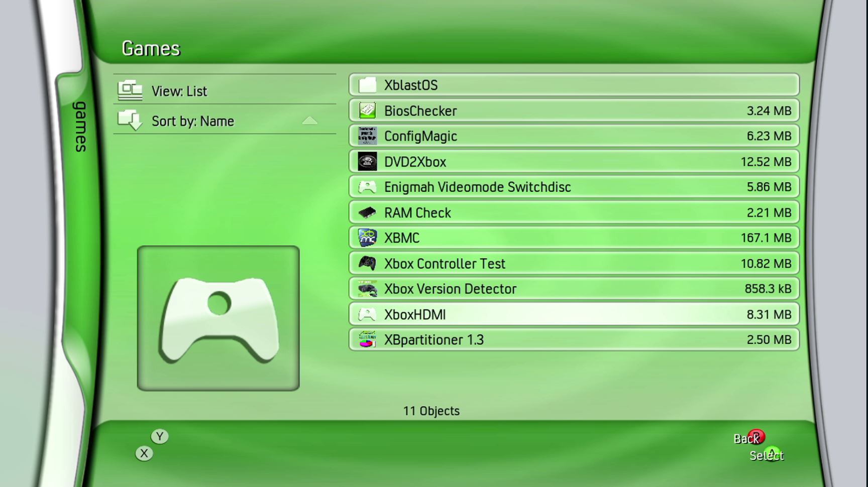Click the DVD2Xbox disc icon
The height and width of the screenshot is (487, 868).
[367, 162]
